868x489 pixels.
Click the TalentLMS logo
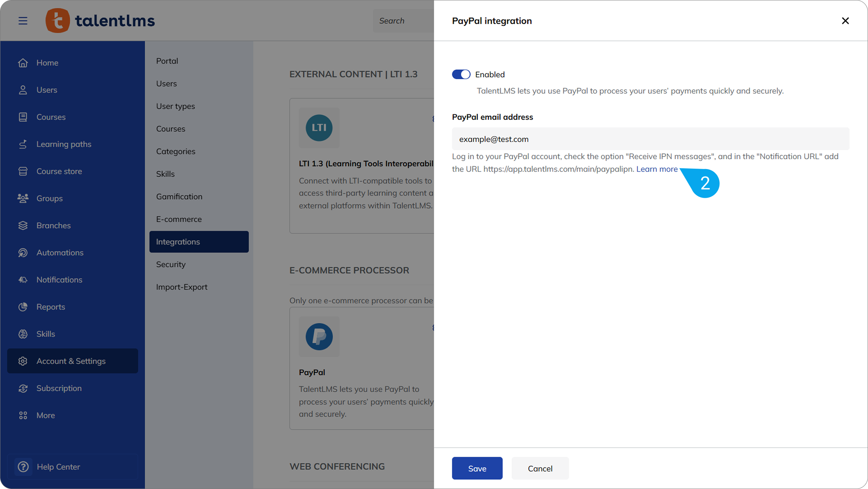point(100,21)
